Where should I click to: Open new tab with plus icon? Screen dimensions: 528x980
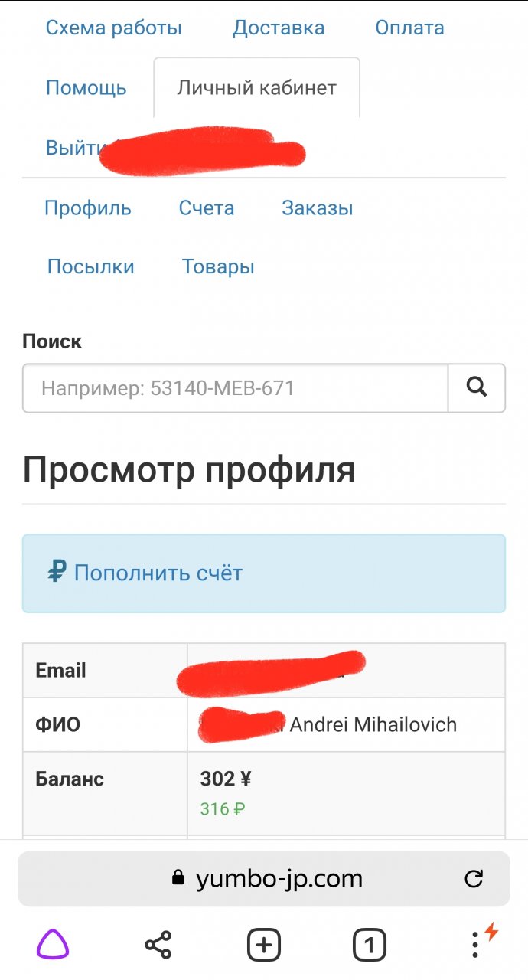[264, 946]
